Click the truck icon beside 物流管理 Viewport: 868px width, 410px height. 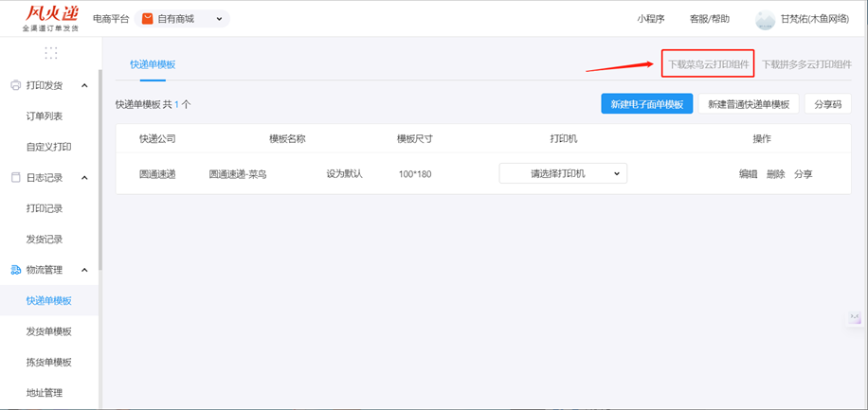[16, 270]
